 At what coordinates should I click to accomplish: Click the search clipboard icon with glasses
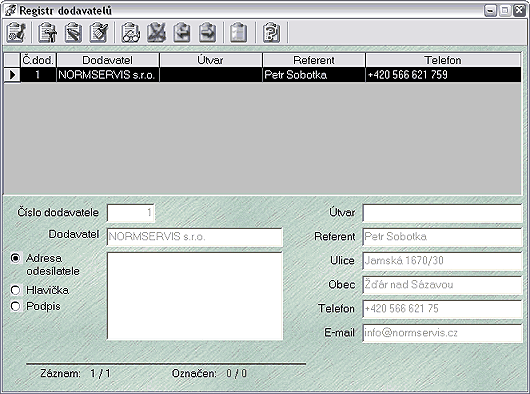(130, 33)
